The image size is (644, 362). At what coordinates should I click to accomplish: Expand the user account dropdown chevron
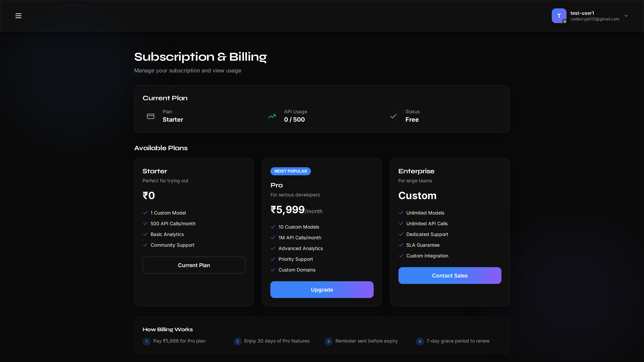click(626, 16)
